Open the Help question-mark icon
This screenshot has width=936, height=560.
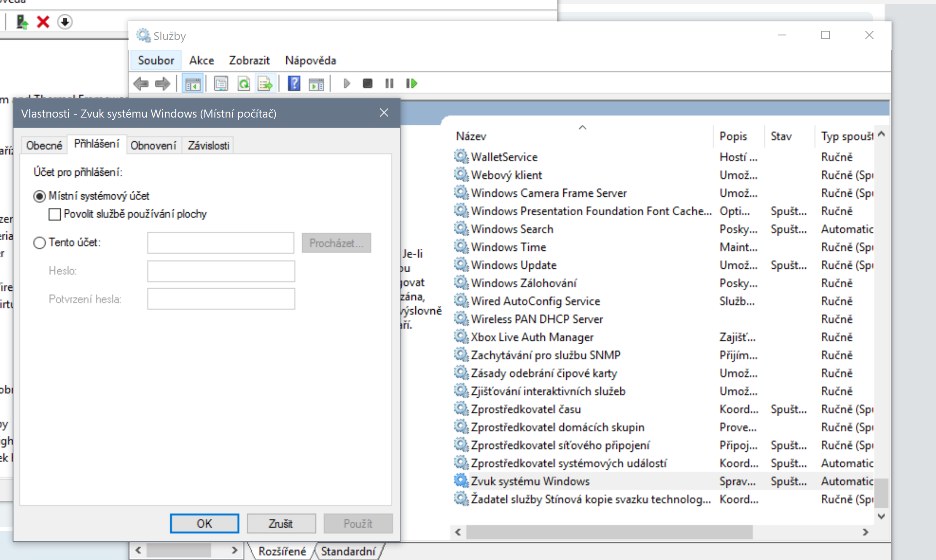(294, 84)
